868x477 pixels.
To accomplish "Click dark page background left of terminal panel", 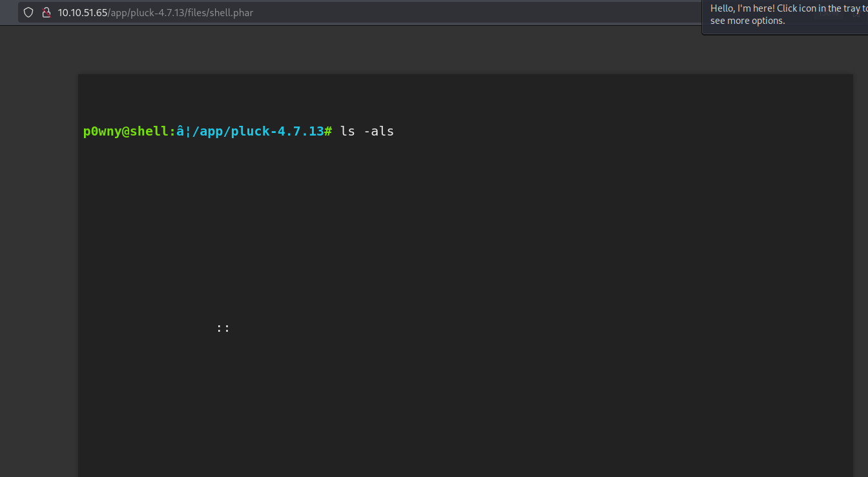I will (39, 258).
